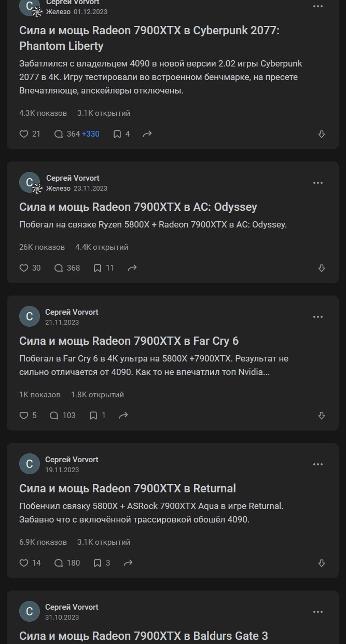
Task: Show the +330 new comments on Cyberpunk post
Action: click(x=90, y=134)
